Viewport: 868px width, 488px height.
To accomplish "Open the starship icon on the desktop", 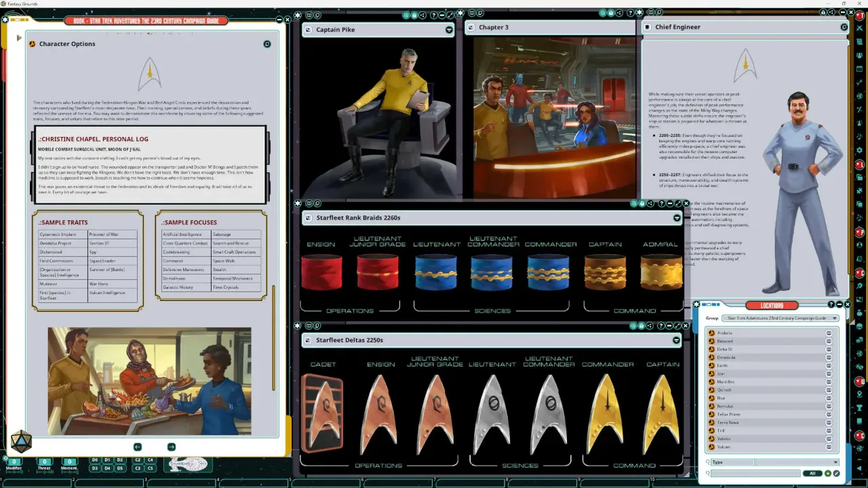I will pos(188,464).
